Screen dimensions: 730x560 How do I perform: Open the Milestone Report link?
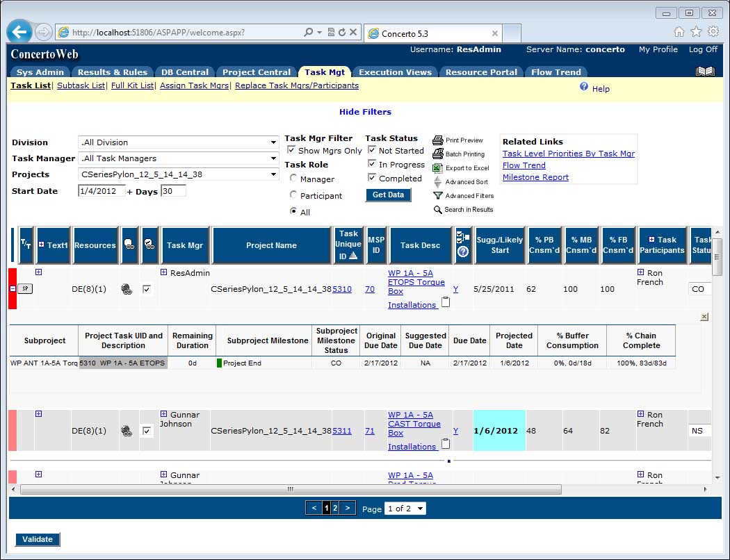(x=535, y=177)
